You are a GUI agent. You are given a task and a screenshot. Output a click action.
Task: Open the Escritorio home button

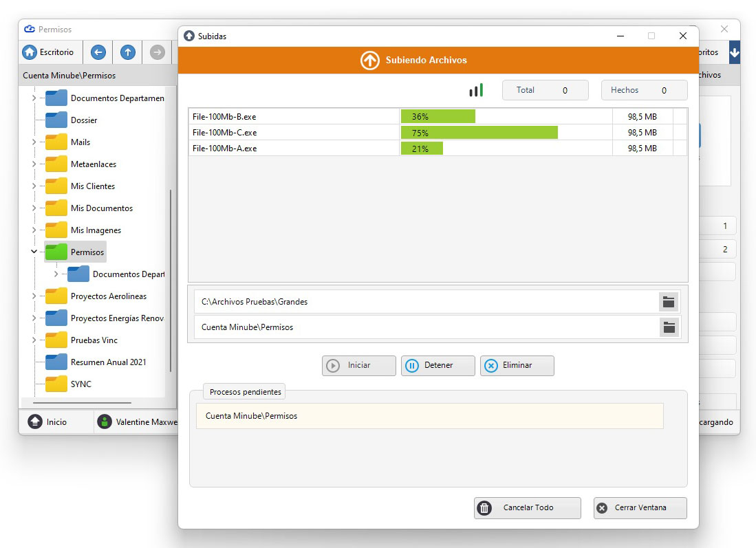point(48,52)
